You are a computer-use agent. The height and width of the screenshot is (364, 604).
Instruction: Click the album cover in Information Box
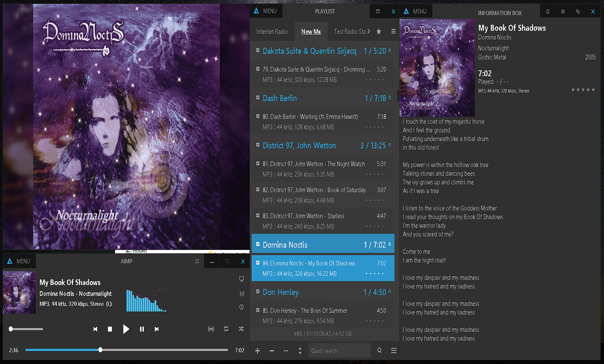[x=437, y=68]
